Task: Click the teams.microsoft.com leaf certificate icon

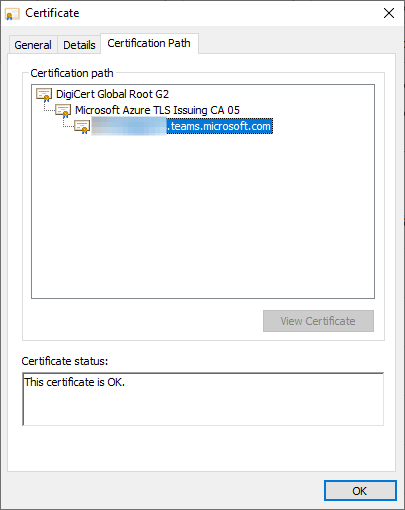Action: coord(82,127)
